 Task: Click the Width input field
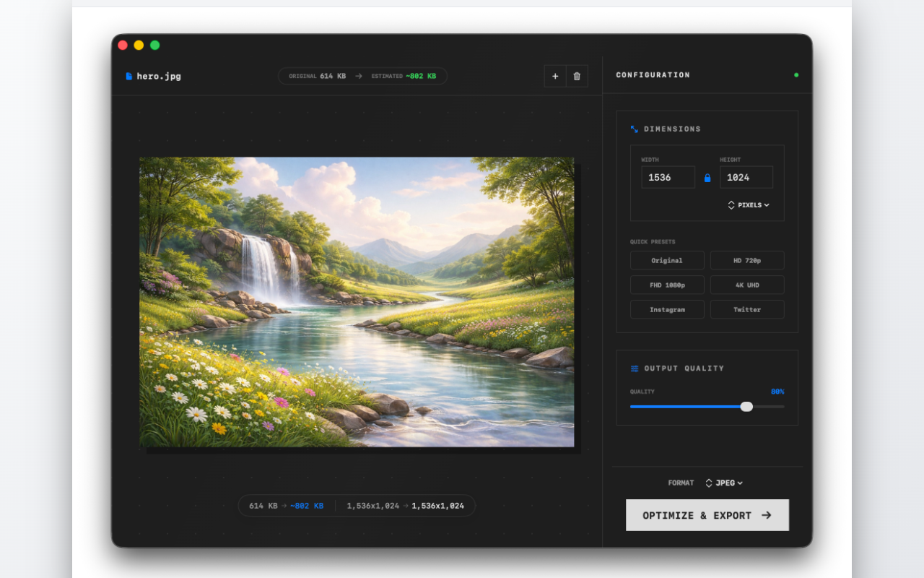coord(668,177)
